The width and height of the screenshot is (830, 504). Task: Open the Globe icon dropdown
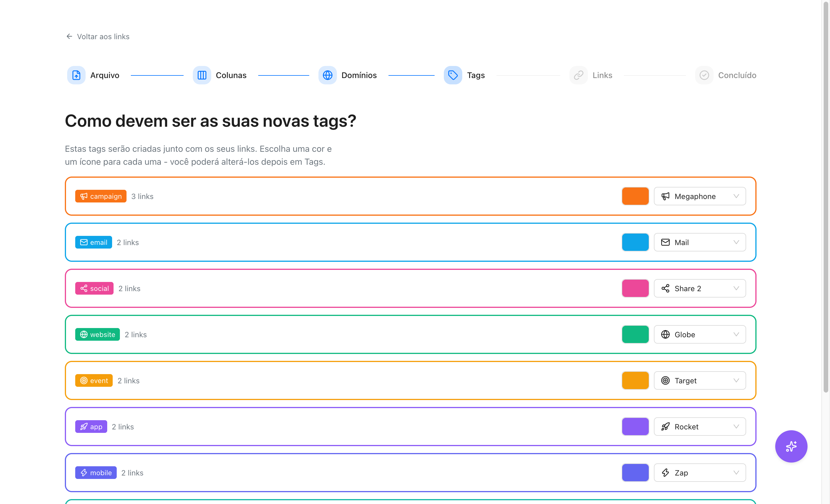[x=700, y=334]
